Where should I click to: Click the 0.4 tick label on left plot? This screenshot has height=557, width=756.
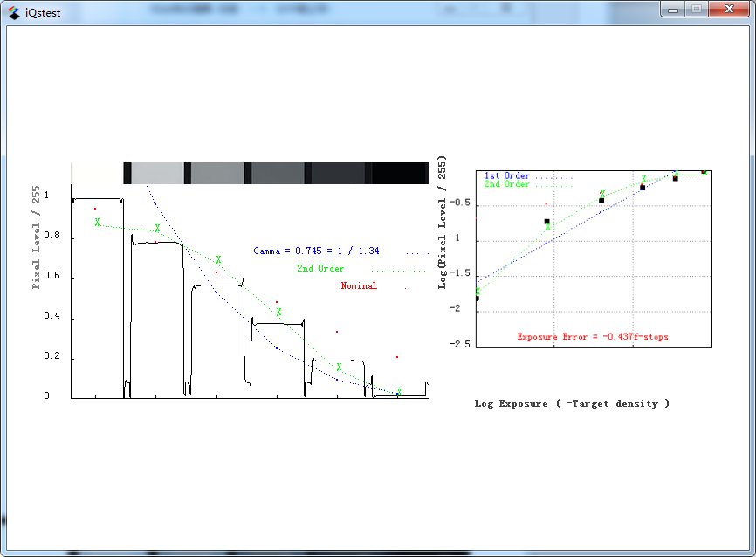[52, 315]
